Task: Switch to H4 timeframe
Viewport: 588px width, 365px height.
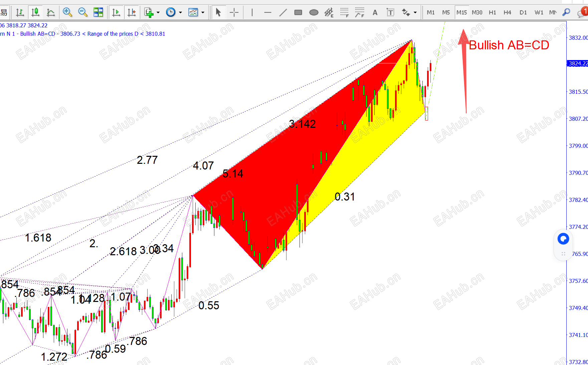Action: point(508,13)
